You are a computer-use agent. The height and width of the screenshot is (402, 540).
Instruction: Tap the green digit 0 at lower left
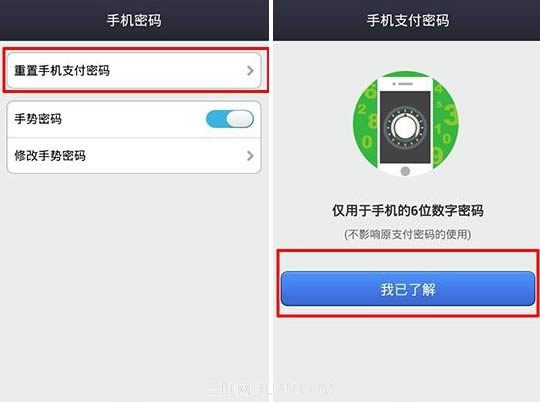click(367, 142)
